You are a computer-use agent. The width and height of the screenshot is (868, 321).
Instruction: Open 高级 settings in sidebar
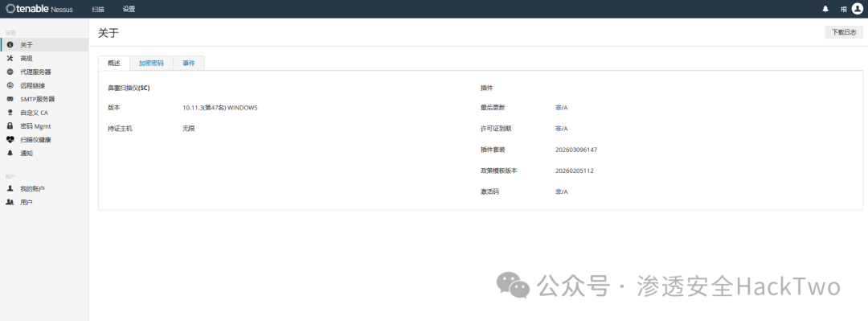click(44, 58)
